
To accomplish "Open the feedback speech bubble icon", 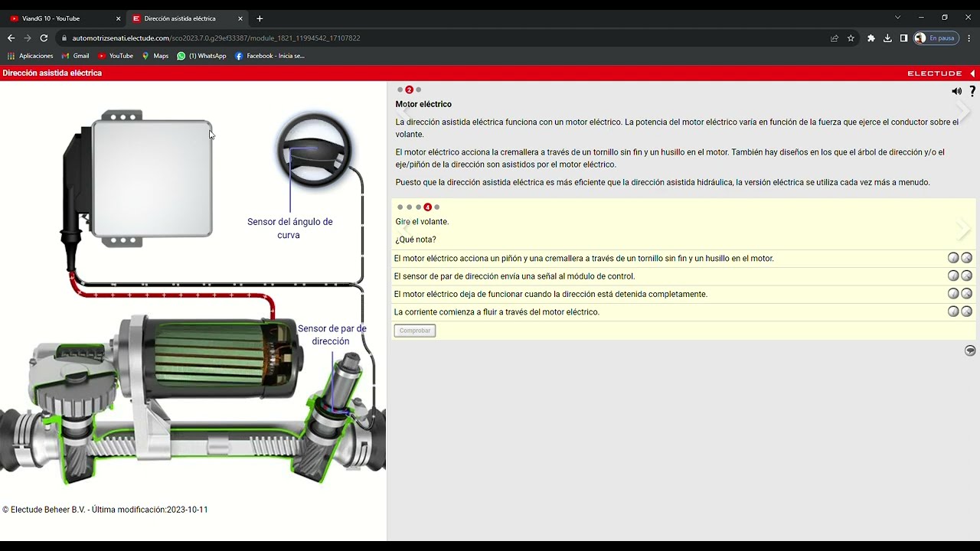I will tap(970, 350).
